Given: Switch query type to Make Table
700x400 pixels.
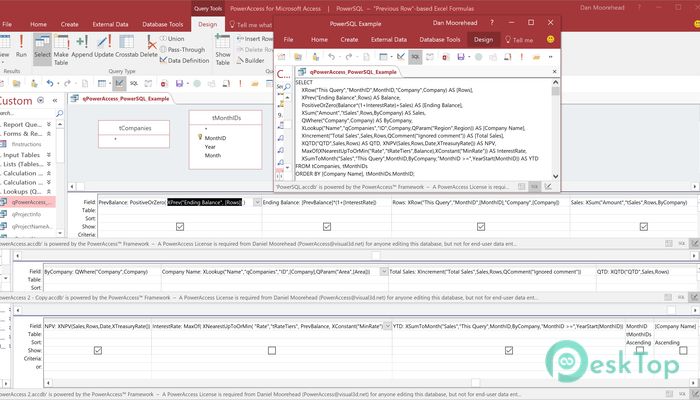Looking at the screenshot, I should (61, 50).
